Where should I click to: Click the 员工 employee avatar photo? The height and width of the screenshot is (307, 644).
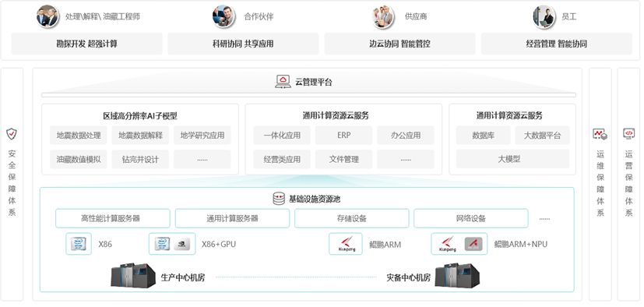[x=544, y=16]
